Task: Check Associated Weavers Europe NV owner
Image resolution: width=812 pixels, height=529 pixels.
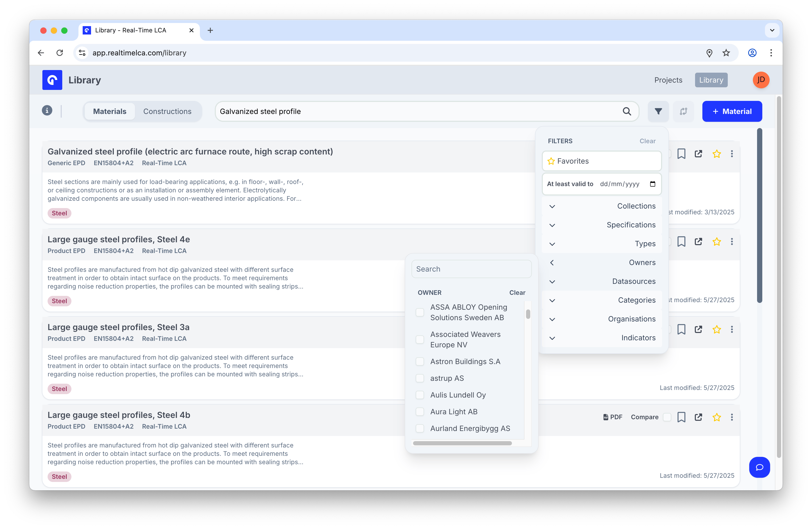Action: (420, 340)
